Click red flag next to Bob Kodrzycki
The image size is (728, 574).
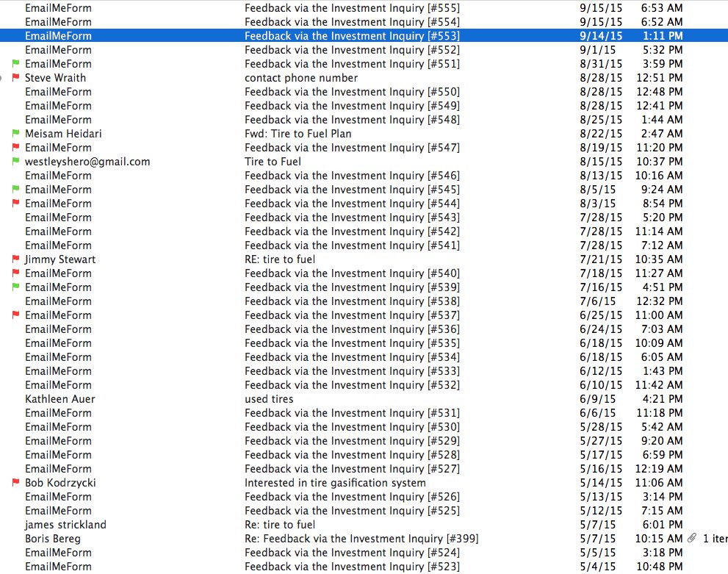click(x=15, y=483)
